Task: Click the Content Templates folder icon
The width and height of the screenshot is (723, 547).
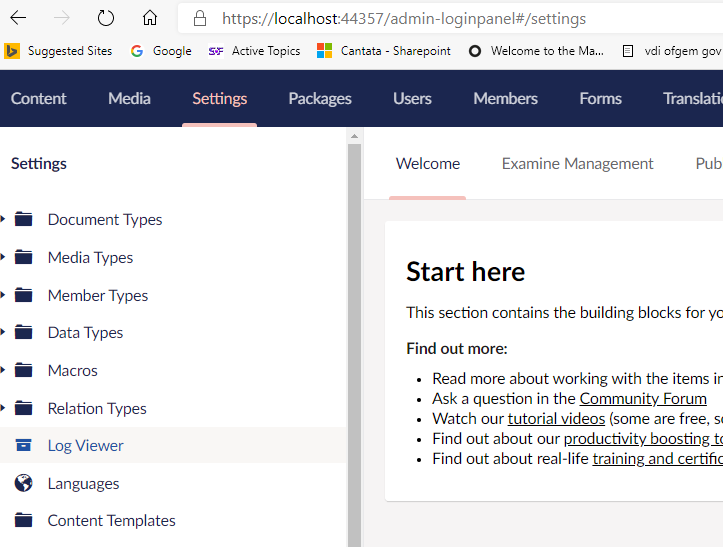Action: 24,520
